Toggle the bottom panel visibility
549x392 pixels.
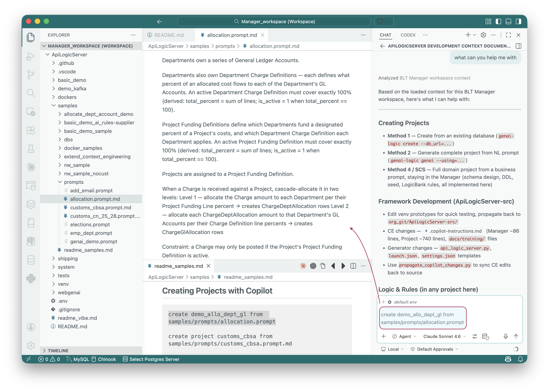[508, 21]
